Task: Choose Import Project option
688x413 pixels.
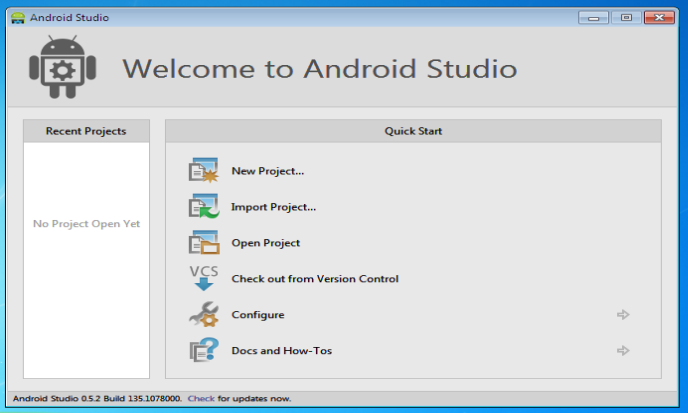Action: (273, 207)
